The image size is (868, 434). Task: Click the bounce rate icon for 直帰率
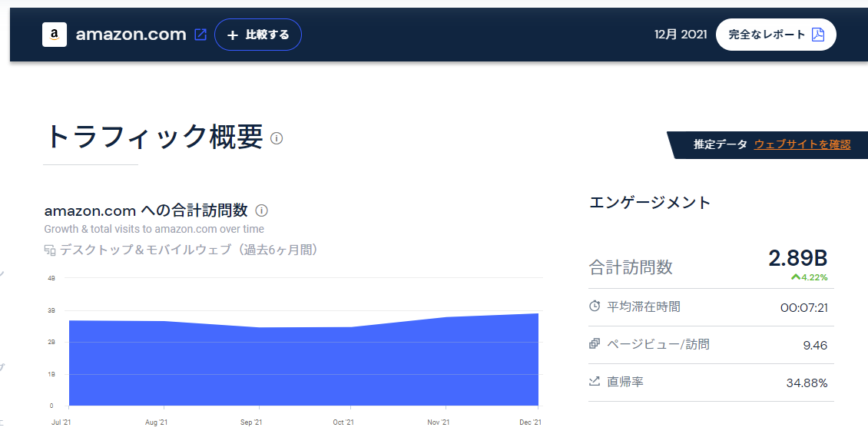595,381
